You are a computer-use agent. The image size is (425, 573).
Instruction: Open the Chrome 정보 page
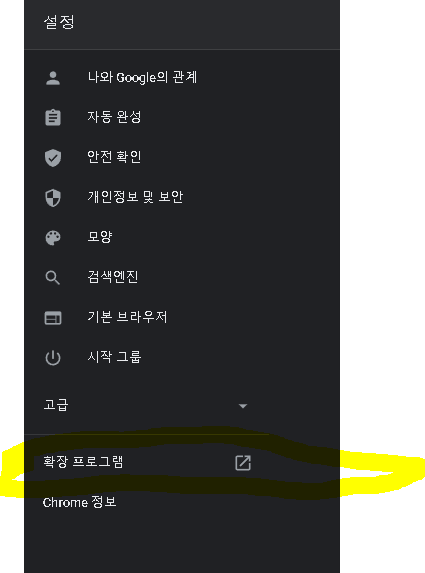point(79,502)
